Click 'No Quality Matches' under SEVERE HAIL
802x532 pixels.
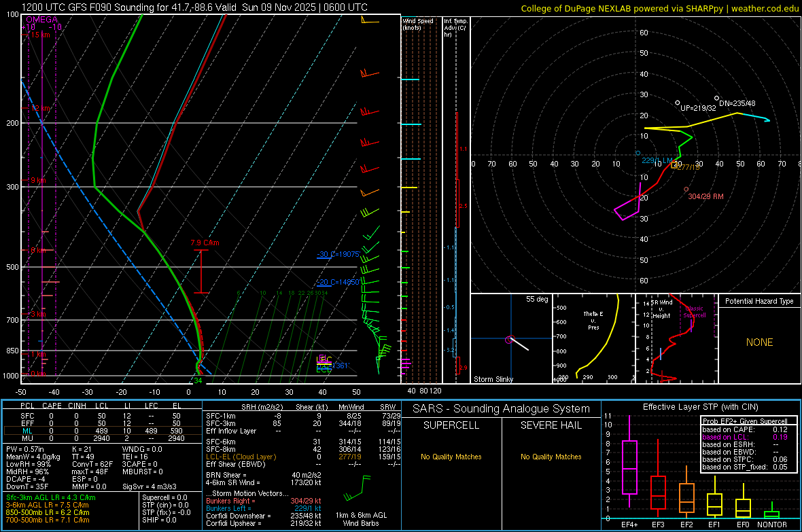(551, 457)
